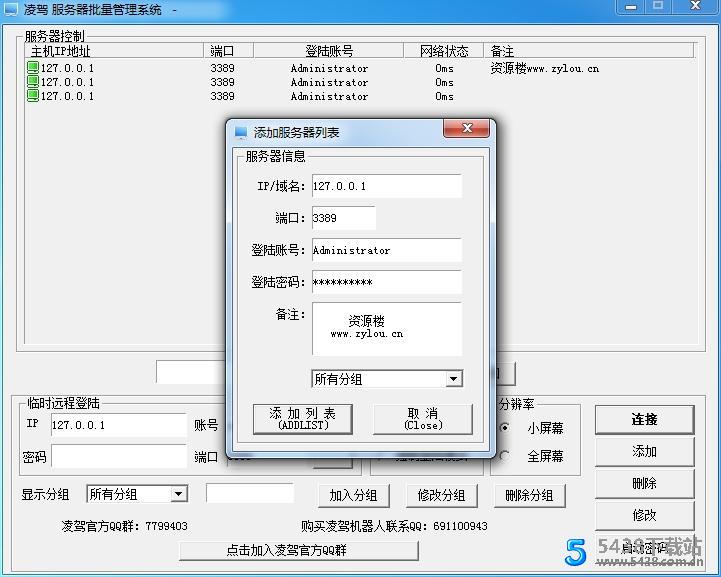Select the 全屏幕 resolution radio button
721x577 pixels.
(504, 456)
